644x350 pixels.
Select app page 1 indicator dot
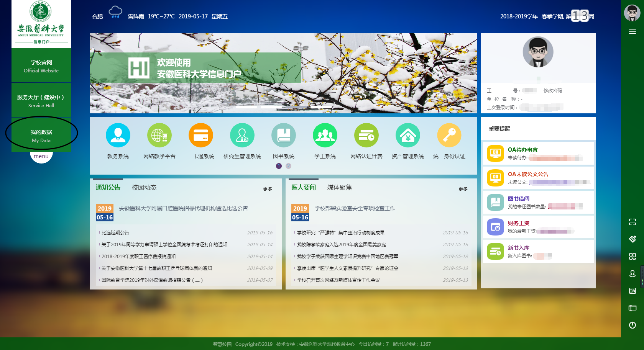[279, 166]
